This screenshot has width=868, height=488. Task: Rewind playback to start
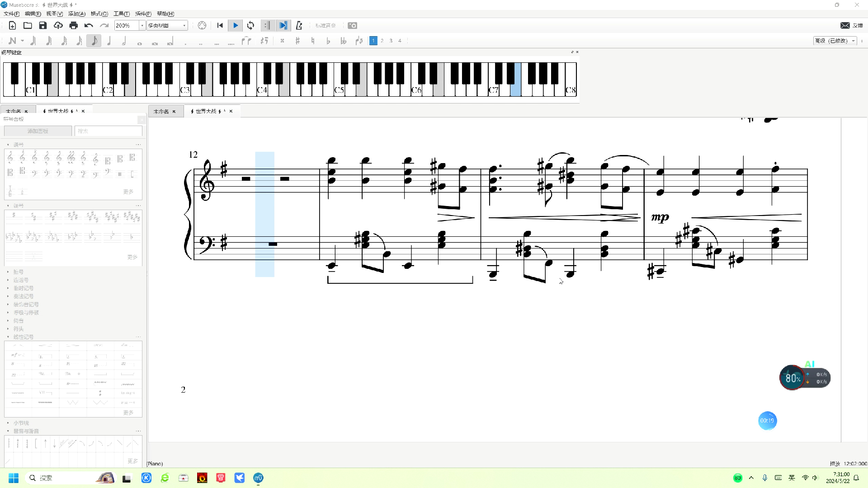click(220, 26)
